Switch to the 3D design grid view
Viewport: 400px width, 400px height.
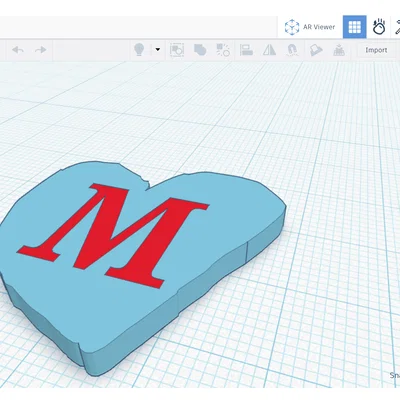coord(355,27)
